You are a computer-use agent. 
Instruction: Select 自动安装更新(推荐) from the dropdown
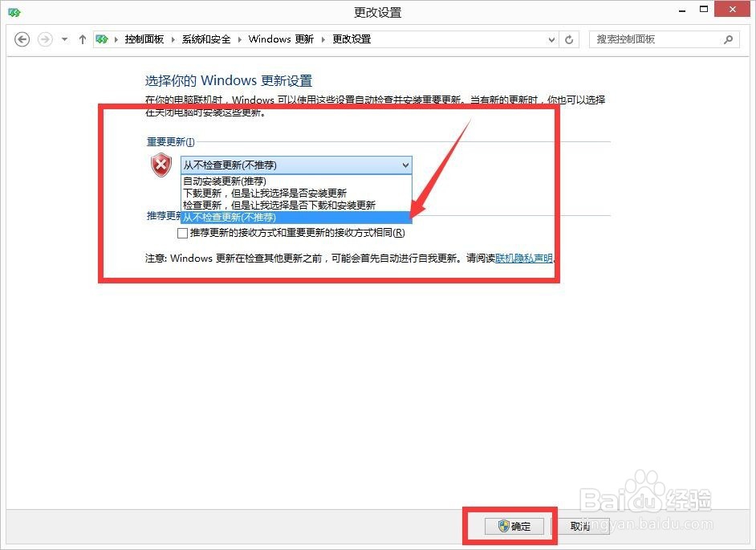[x=225, y=181]
